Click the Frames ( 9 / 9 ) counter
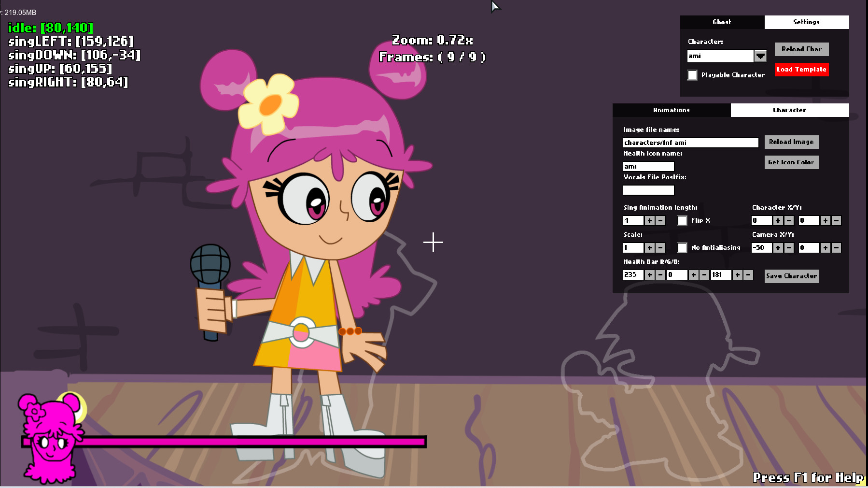The height and width of the screenshot is (488, 868). [x=432, y=57]
